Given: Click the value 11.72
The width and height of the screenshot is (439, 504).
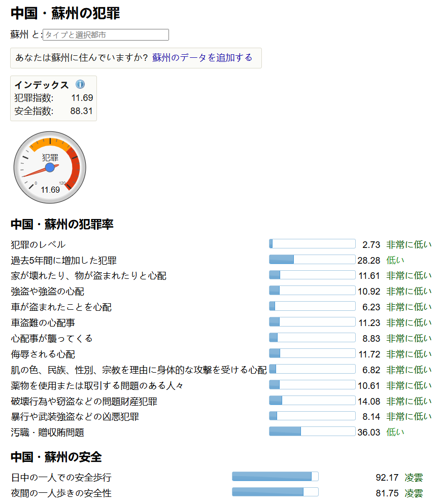Looking at the screenshot, I should [x=369, y=354].
